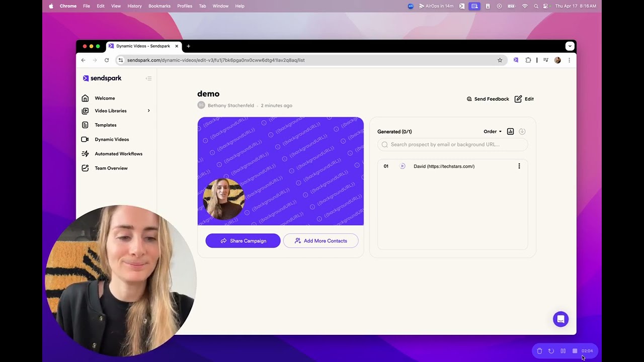The image size is (644, 362).
Task: Click the Sendspark logo
Action: 102,78
